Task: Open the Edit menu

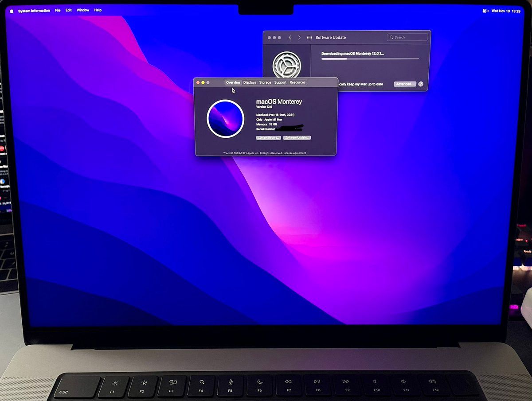Action: 69,10
